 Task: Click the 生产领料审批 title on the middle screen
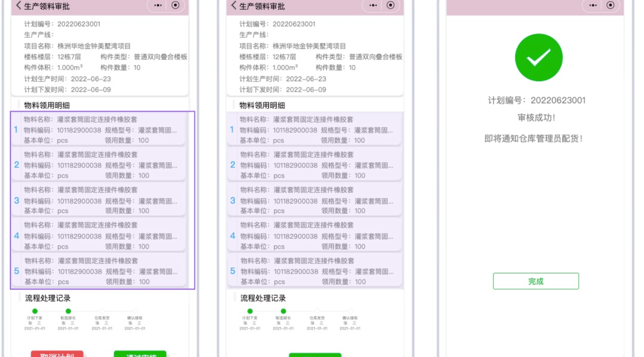(x=262, y=6)
